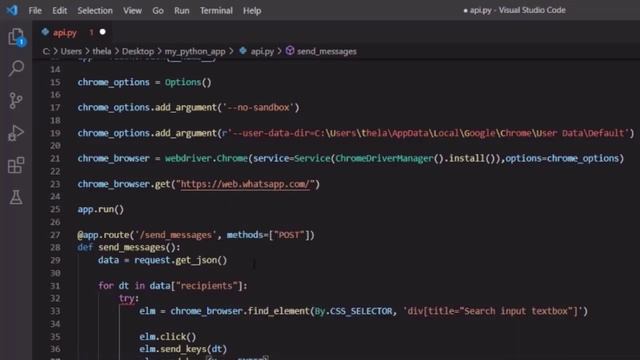
Task: Open the Run menu
Action: [182, 11]
